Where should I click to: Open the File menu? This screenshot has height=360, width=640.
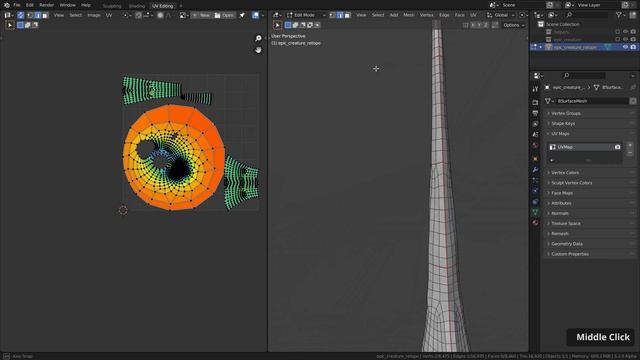pos(17,5)
